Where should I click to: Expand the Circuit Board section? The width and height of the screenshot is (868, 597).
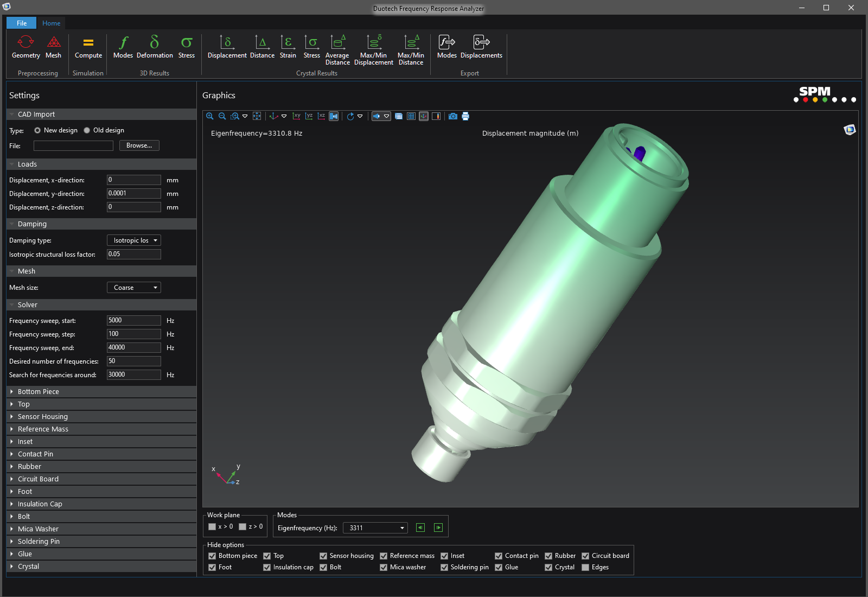click(x=101, y=479)
